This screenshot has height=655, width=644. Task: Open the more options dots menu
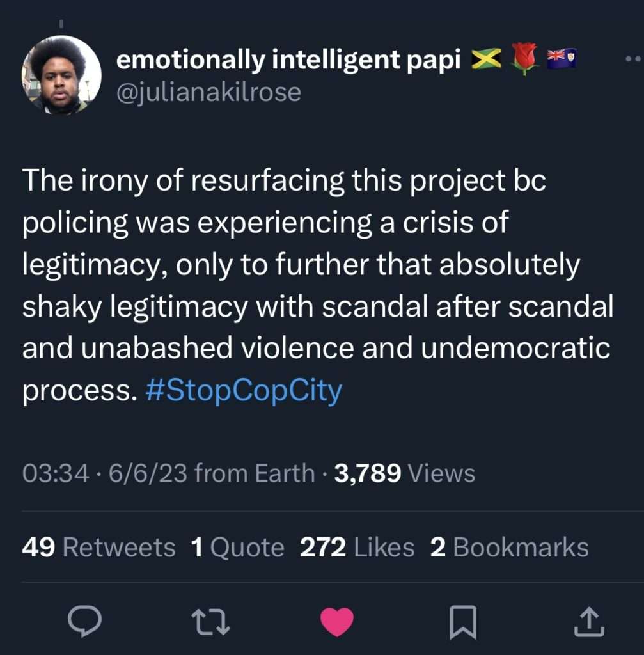pyautogui.click(x=632, y=59)
